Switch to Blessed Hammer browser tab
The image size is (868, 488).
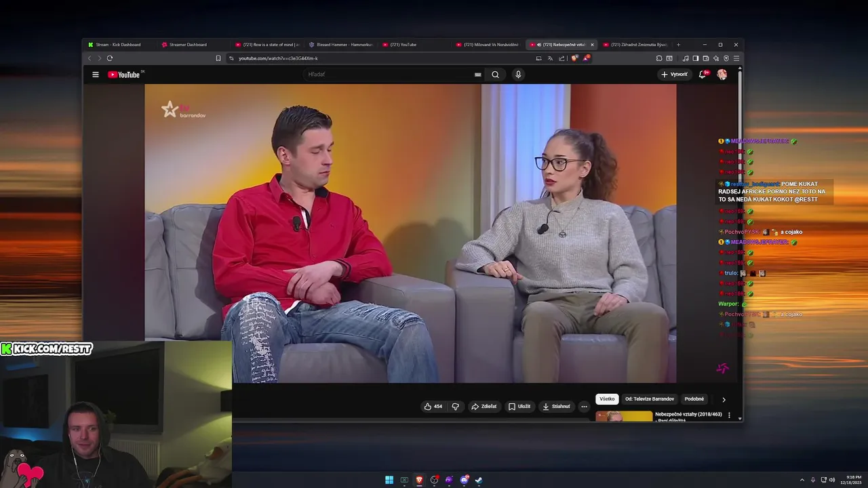pyautogui.click(x=340, y=45)
